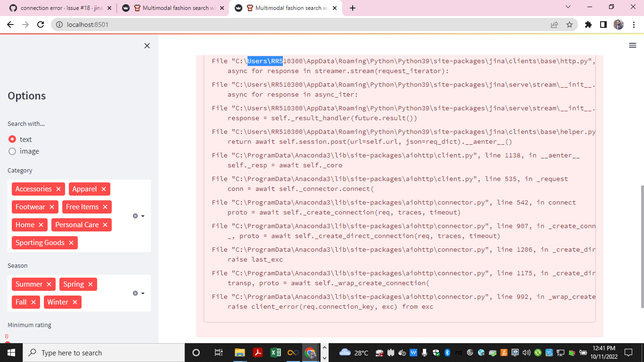Remove the Personal Care category tag
The image size is (644, 362).
tap(105, 225)
